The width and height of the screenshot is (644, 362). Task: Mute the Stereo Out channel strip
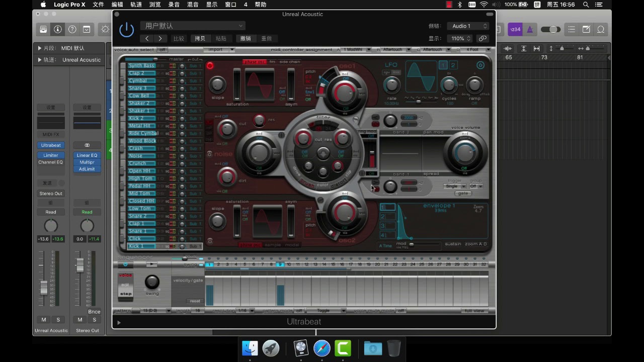(80, 320)
